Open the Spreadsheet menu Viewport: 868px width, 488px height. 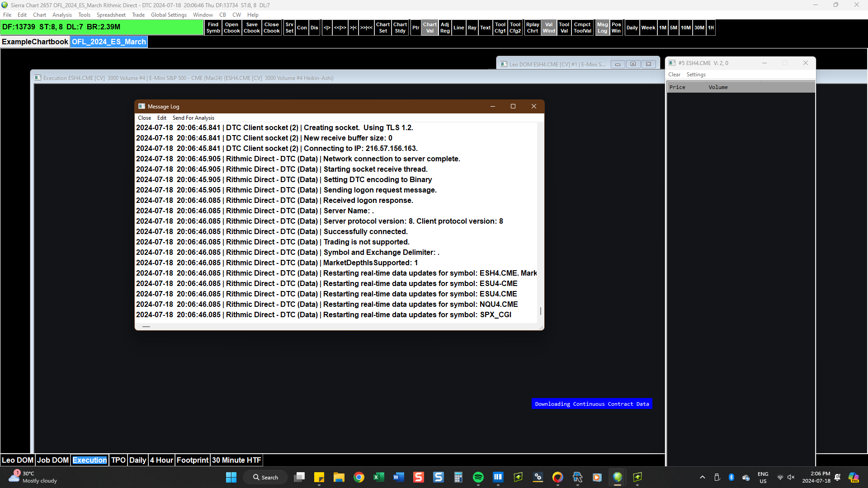[111, 15]
